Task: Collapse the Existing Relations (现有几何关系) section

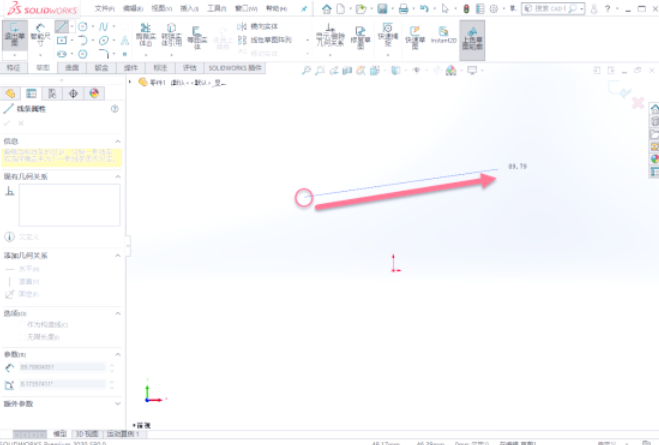Action: tap(118, 176)
